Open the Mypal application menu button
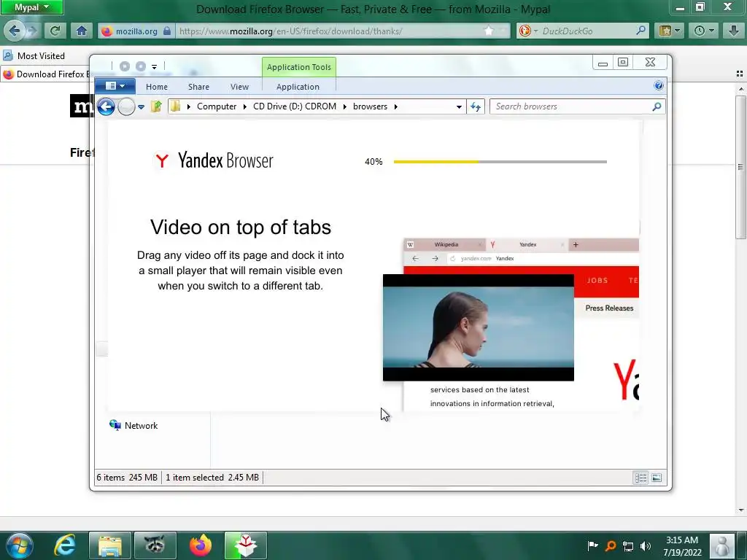 pos(32,7)
